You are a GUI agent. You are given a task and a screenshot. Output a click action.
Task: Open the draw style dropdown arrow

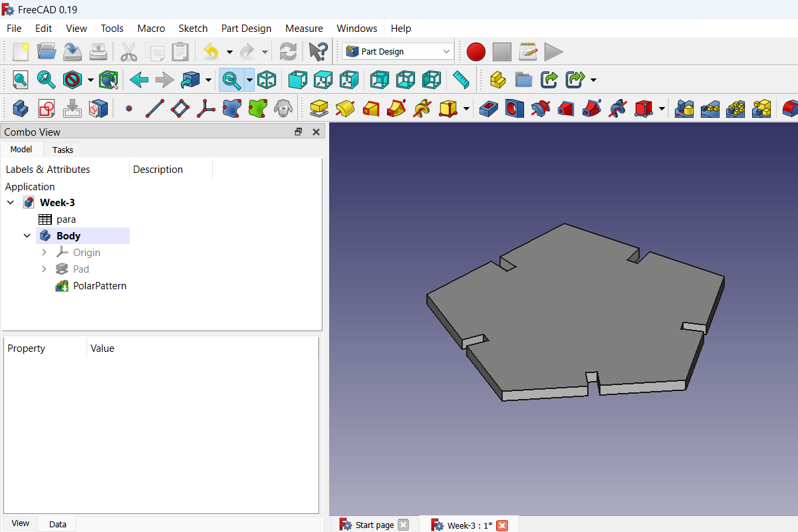coord(90,80)
